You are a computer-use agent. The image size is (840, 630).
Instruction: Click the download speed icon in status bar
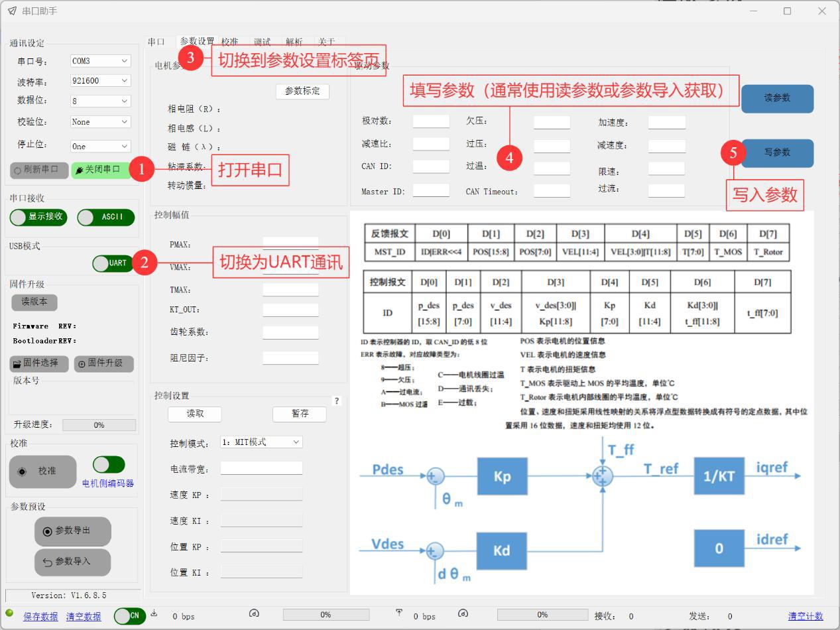point(154,613)
